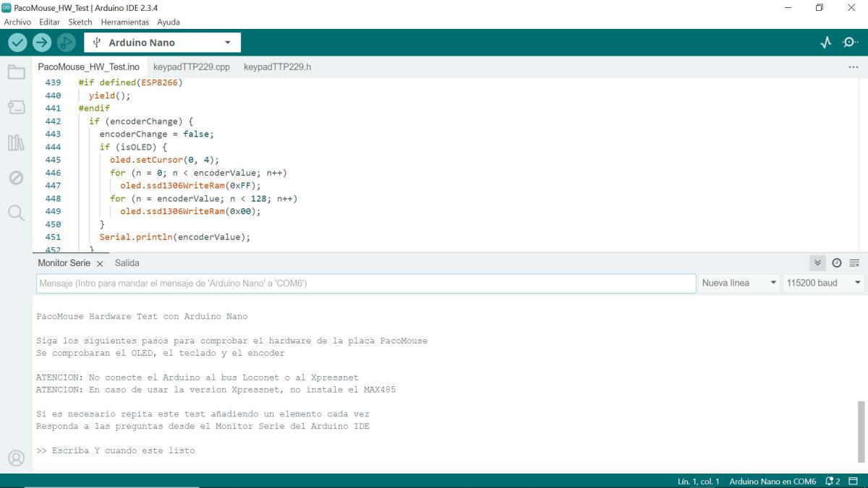This screenshot has height=488, width=868.
Task: Click the code line 'encoderChange = false;'
Action: 157,134
